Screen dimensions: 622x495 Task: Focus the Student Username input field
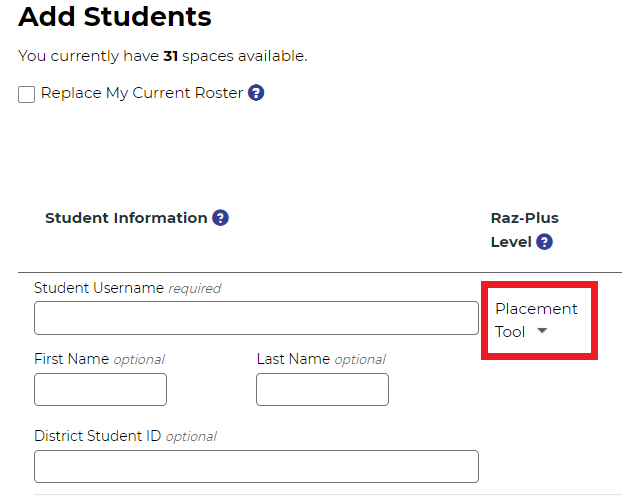click(x=256, y=318)
